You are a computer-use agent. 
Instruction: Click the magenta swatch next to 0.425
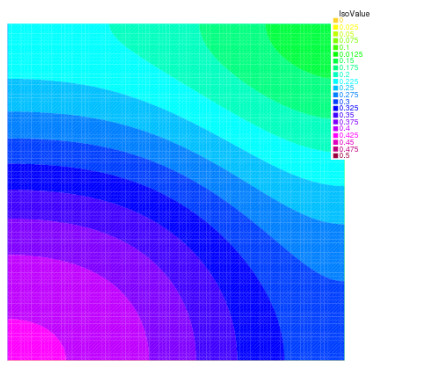335,135
